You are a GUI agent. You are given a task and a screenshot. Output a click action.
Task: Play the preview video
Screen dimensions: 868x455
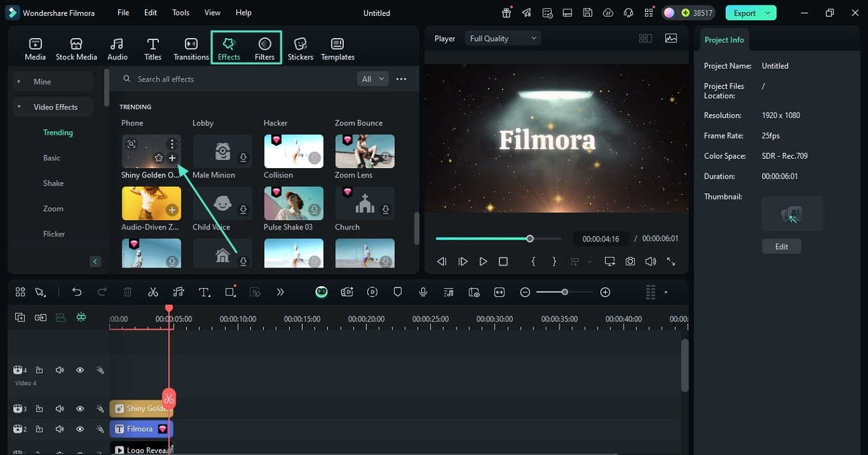[483, 262]
